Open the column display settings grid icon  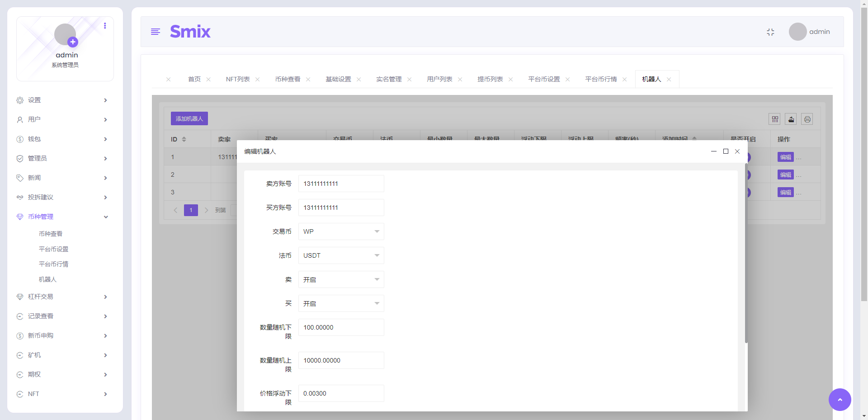click(x=775, y=119)
